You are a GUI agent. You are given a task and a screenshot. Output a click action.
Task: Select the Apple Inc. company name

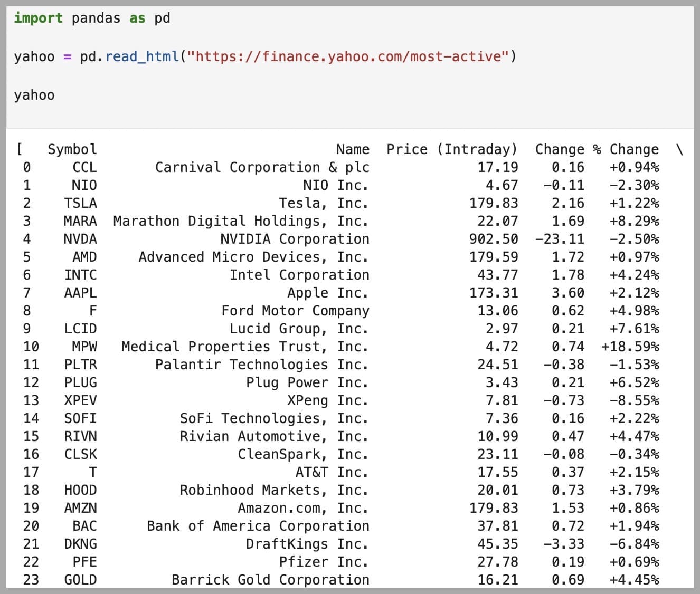(x=327, y=293)
